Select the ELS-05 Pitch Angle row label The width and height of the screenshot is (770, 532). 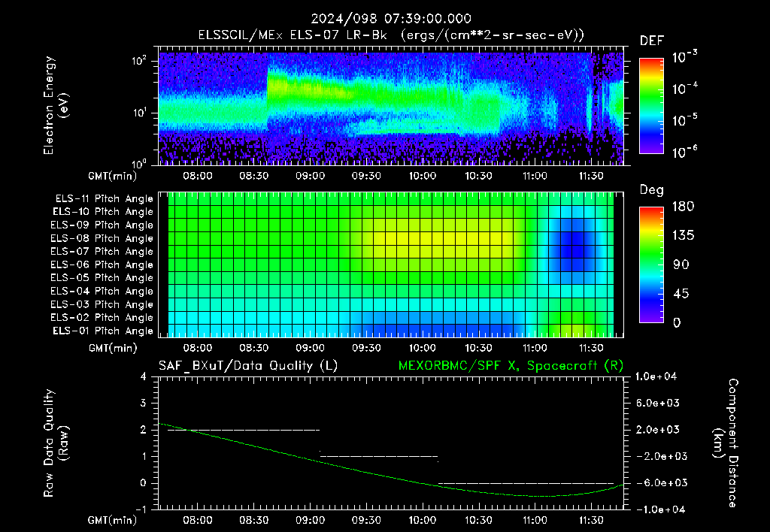pyautogui.click(x=102, y=278)
